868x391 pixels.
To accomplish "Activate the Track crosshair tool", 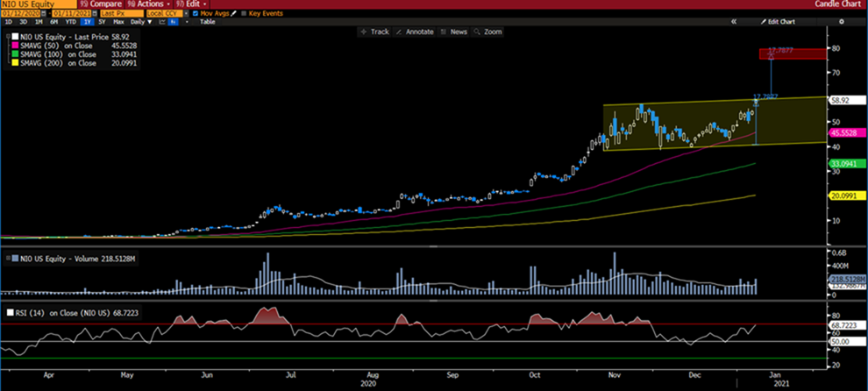I will pos(374,32).
